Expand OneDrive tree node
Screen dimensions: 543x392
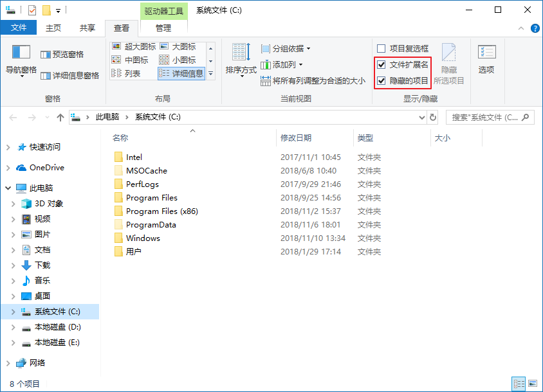8,168
